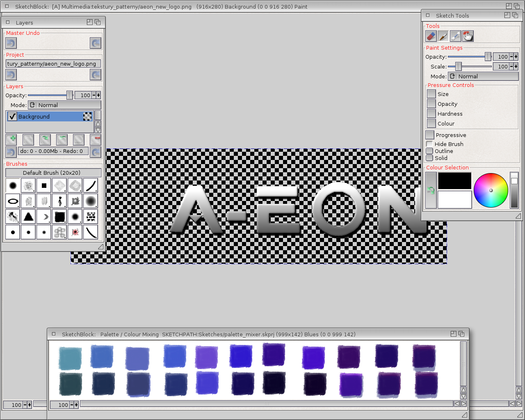Pick the stick figure brush
This screenshot has width=525, height=420.
[59, 201]
